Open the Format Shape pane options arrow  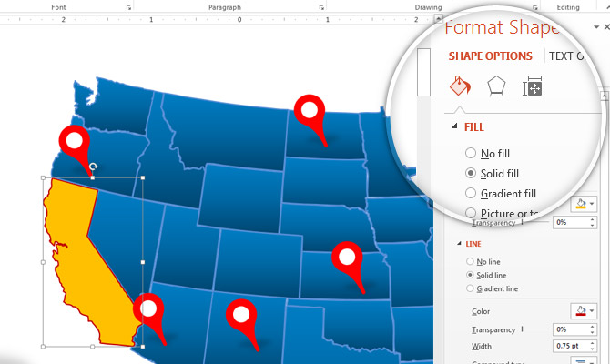tap(596, 26)
